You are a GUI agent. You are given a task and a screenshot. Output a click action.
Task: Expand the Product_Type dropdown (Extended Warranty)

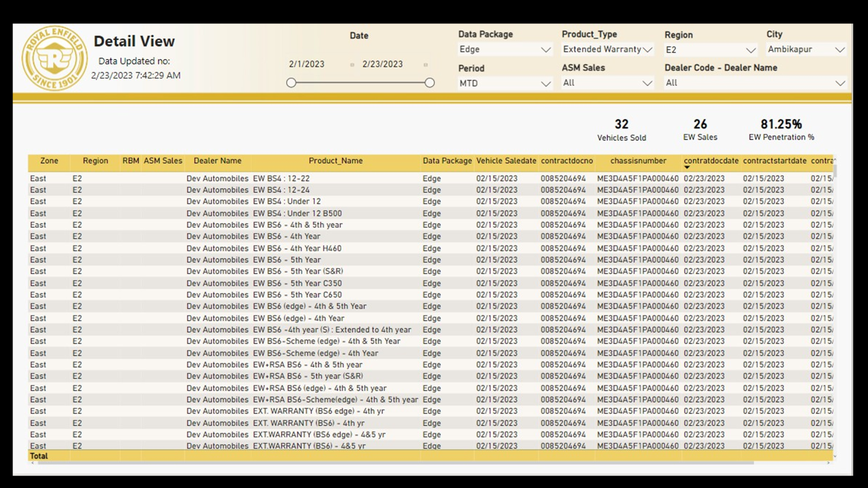coord(607,49)
